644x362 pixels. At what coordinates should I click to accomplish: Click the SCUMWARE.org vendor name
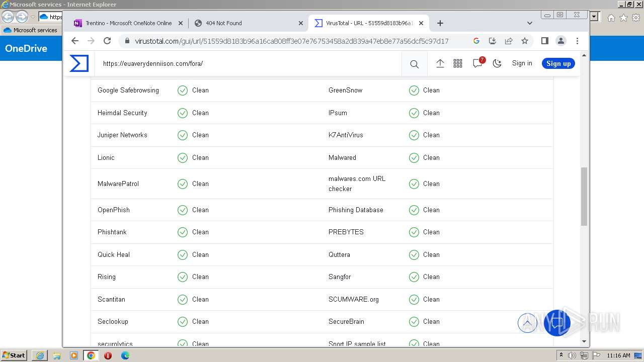(354, 300)
